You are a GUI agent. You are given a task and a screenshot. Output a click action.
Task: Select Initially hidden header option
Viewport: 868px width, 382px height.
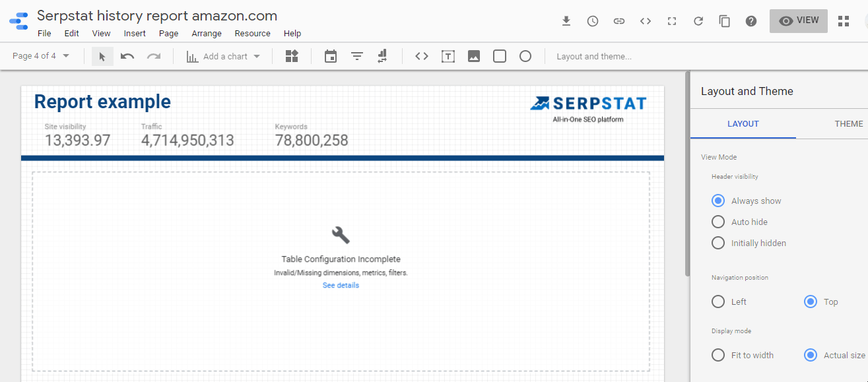point(718,243)
